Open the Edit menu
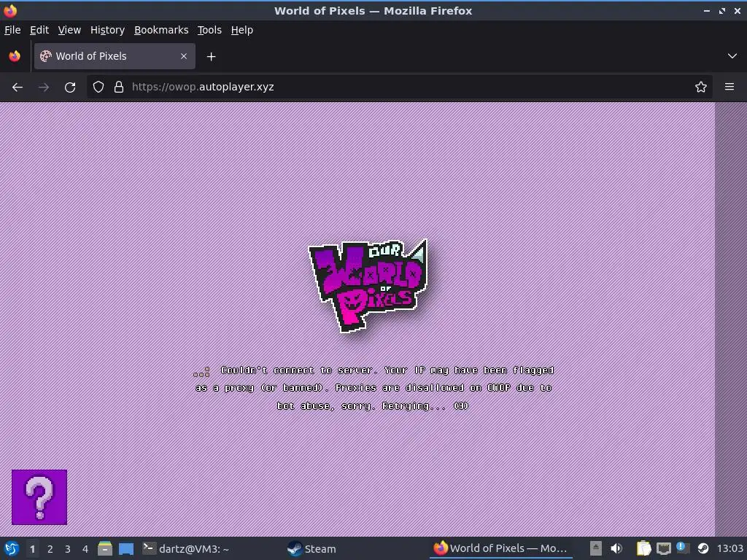Viewport: 747px width, 560px height. 39,30
